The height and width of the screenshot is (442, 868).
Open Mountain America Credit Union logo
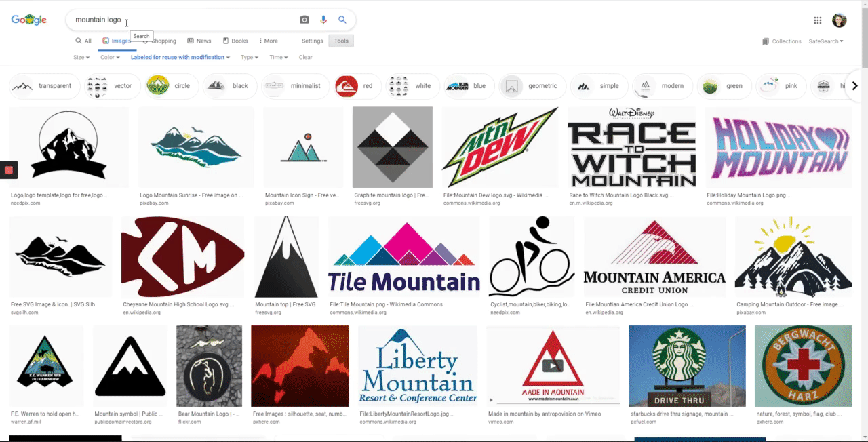pyautogui.click(x=654, y=257)
